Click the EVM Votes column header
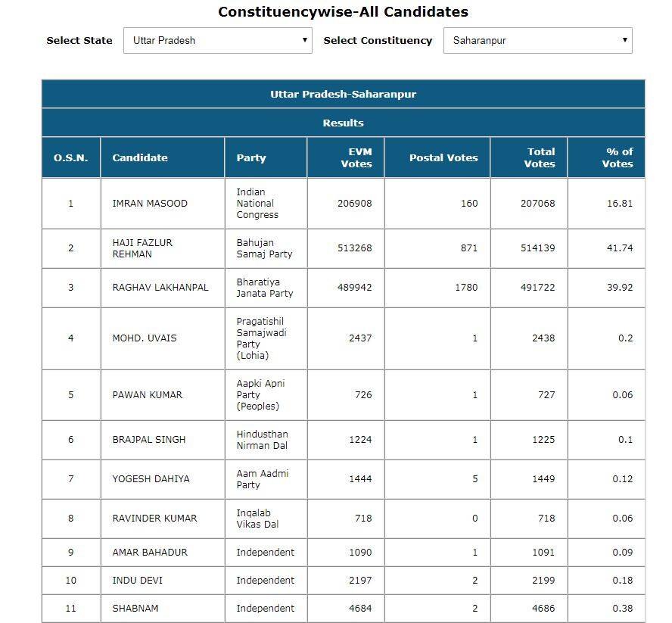The height and width of the screenshot is (623, 672). click(345, 157)
